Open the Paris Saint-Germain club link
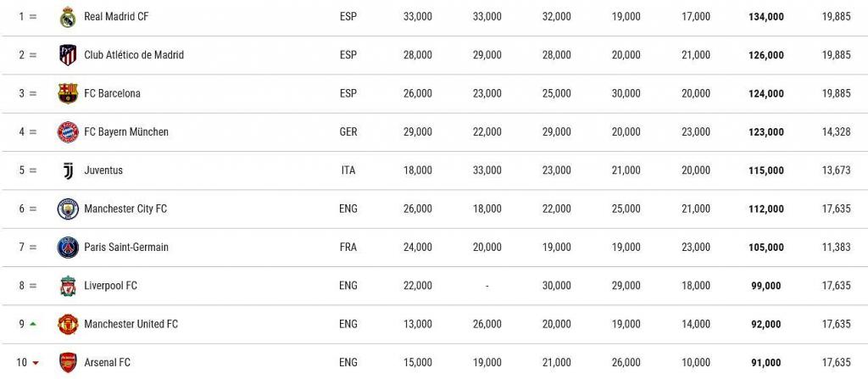Viewport: 868px width, 379px height. coord(126,248)
